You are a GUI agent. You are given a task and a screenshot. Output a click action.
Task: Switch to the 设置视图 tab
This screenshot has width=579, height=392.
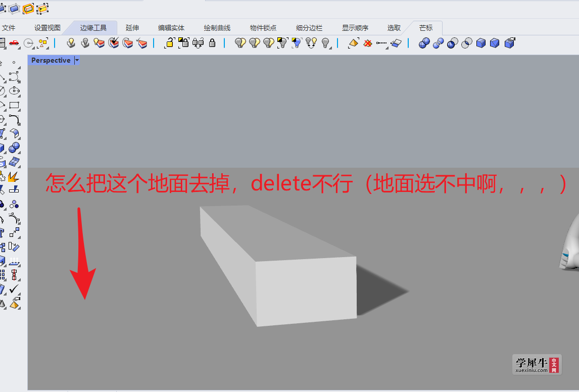pyautogui.click(x=47, y=28)
